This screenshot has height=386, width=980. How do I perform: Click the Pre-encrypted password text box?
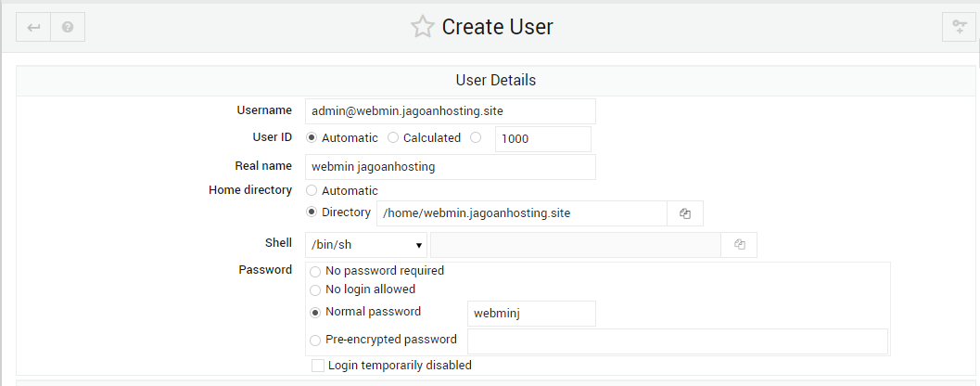pos(678,341)
